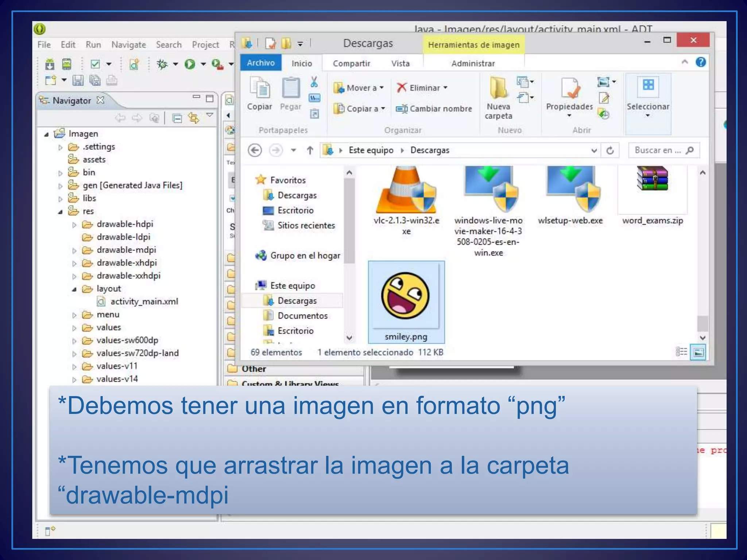Minimize the explorer ribbon chevron
747x560 pixels.
pyautogui.click(x=685, y=62)
